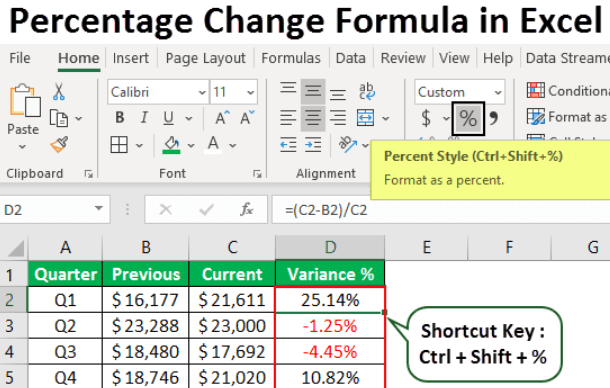Click the Percent Style button
This screenshot has width=610, height=388.
468,118
